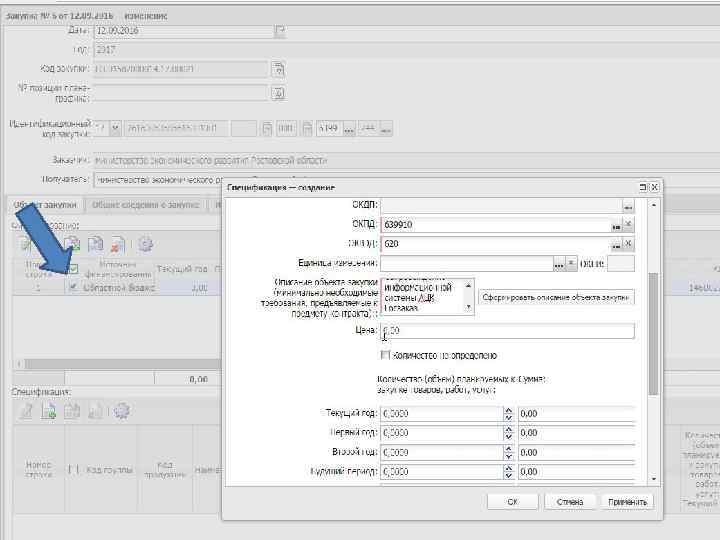Image resolution: width=720 pixels, height=540 pixels.
Task: Click the Второй год sum field
Action: tap(577, 452)
